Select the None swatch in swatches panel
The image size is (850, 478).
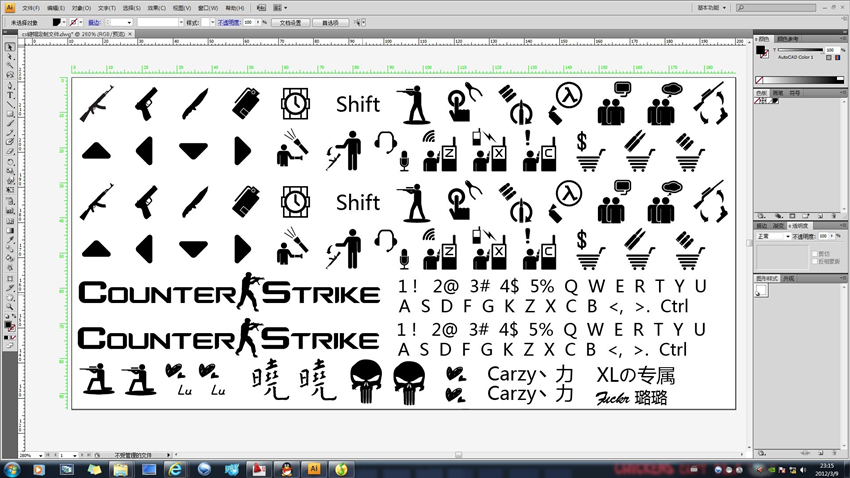coord(759,101)
